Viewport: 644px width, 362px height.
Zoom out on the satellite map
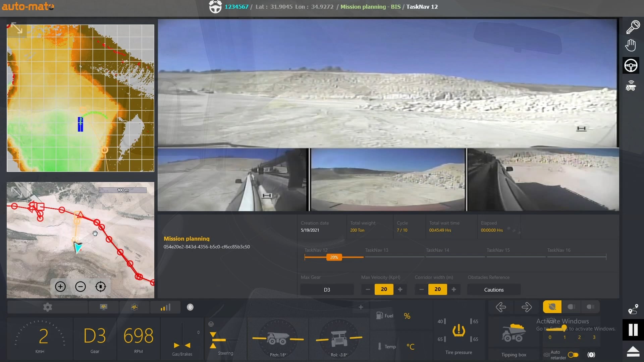80,287
